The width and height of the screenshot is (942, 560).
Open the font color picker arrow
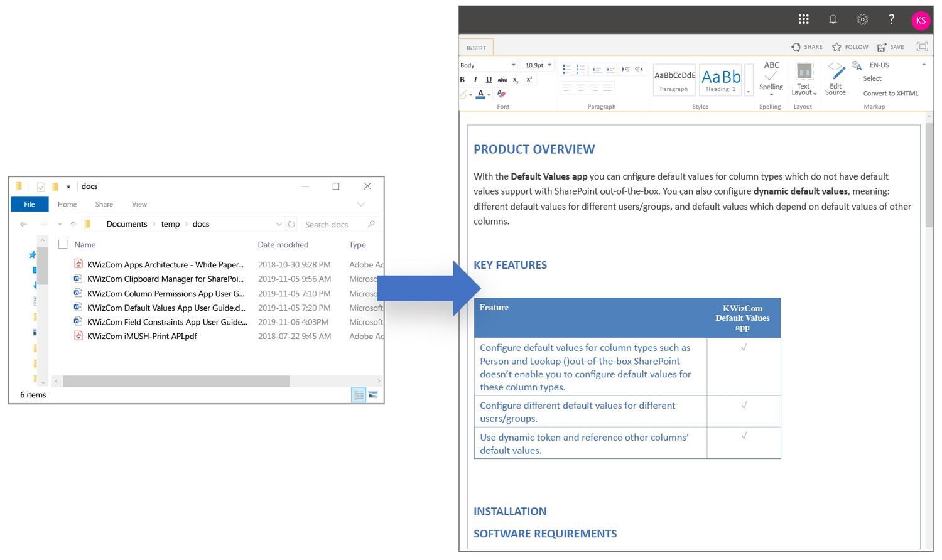coord(489,95)
